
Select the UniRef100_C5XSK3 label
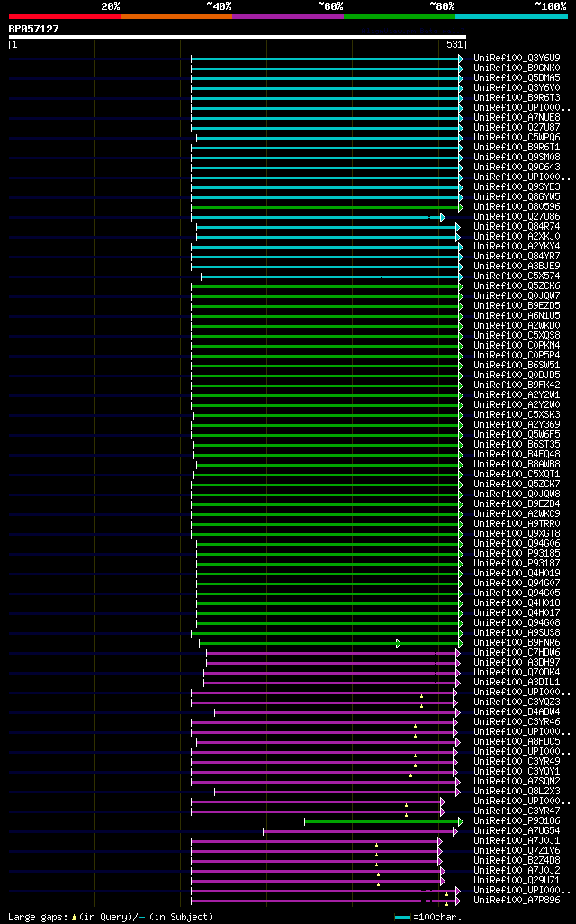[517, 415]
